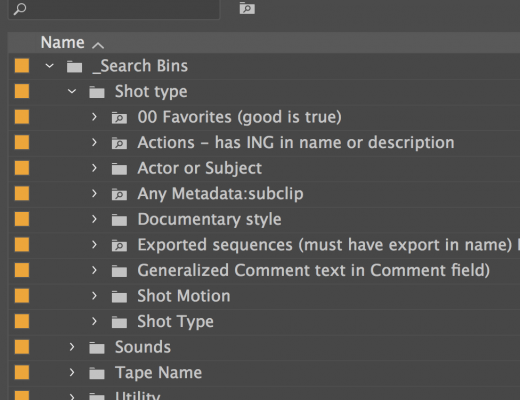Collapse the Shot type bin
The image size is (520, 400).
pos(72,91)
